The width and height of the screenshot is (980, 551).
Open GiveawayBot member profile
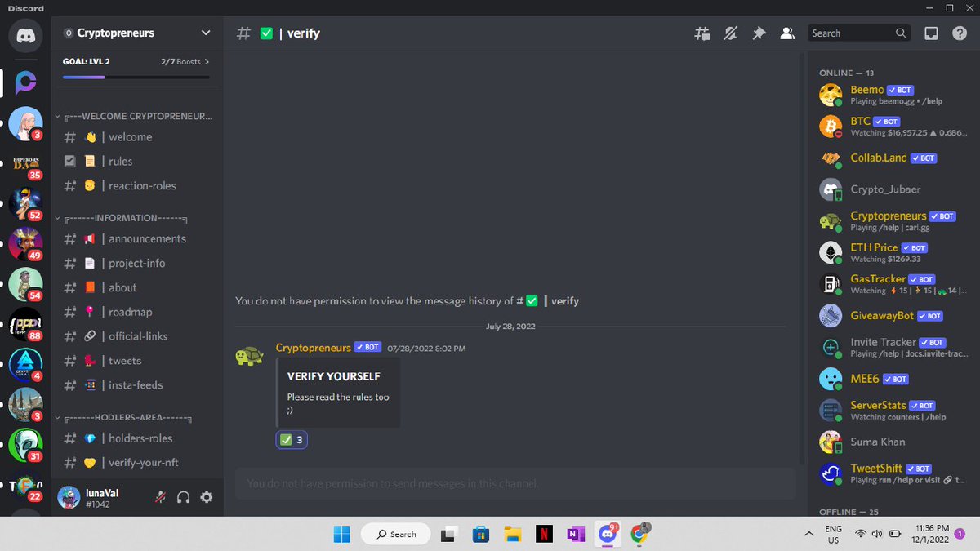click(x=893, y=315)
